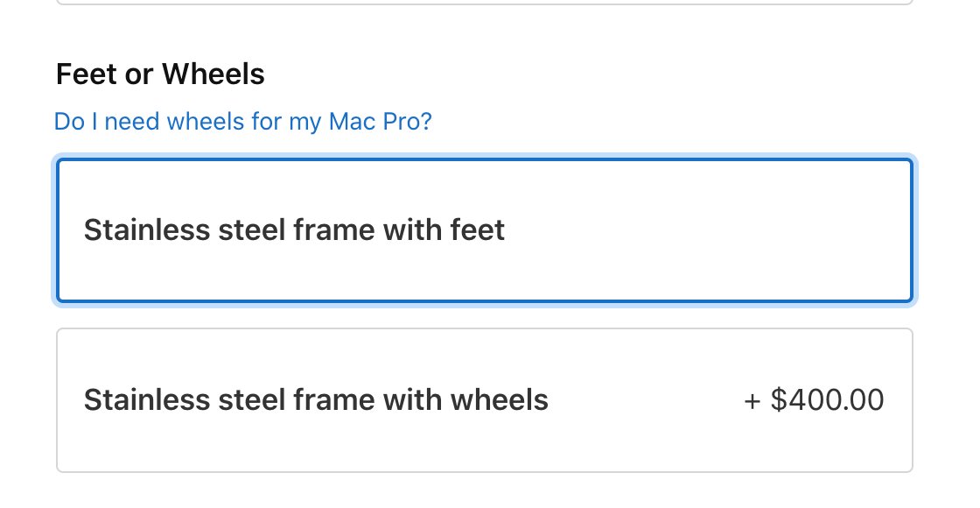Screen dimensions: 980x508
Task: Keep the currently highlighted feet configuration
Action: pyautogui.click(x=485, y=230)
